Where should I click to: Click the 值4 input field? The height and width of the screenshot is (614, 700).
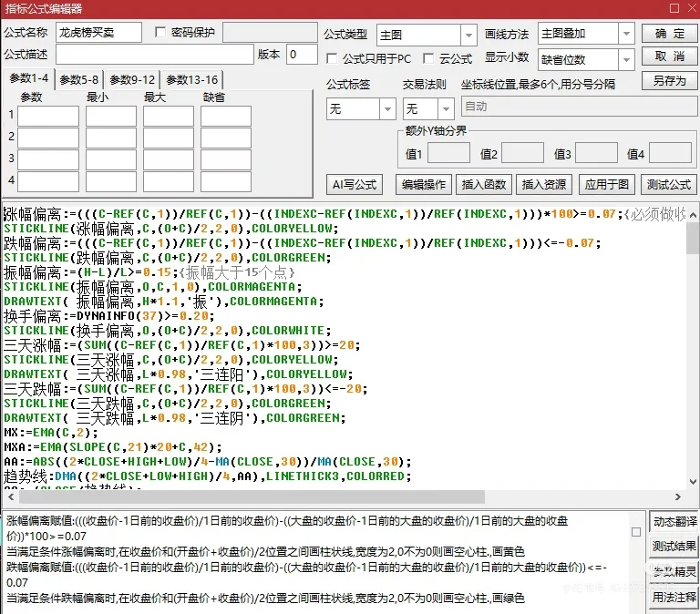670,153
